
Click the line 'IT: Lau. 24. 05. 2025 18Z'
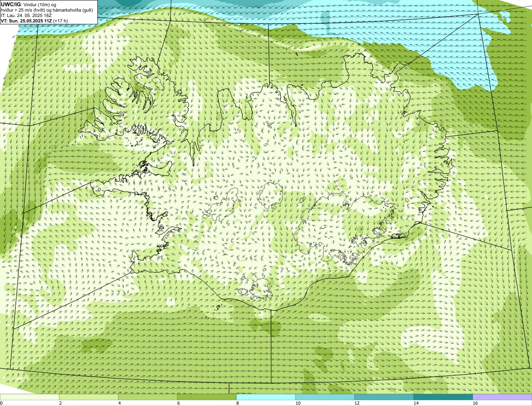26,15
